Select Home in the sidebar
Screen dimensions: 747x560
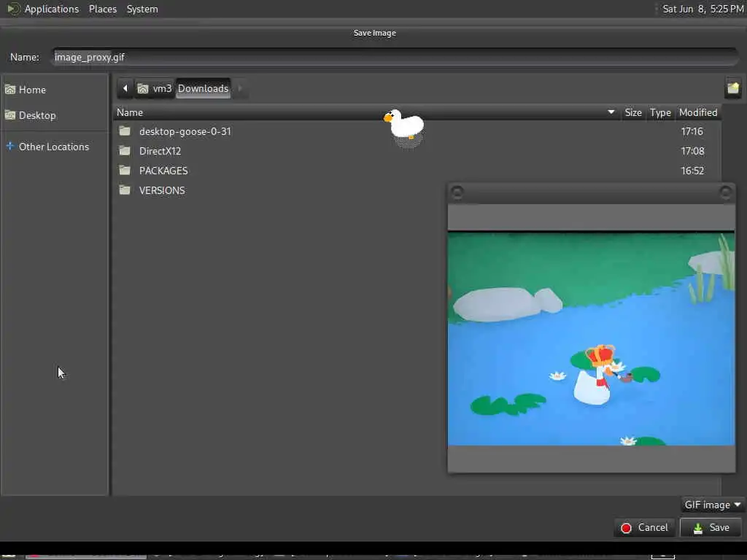coord(54,90)
